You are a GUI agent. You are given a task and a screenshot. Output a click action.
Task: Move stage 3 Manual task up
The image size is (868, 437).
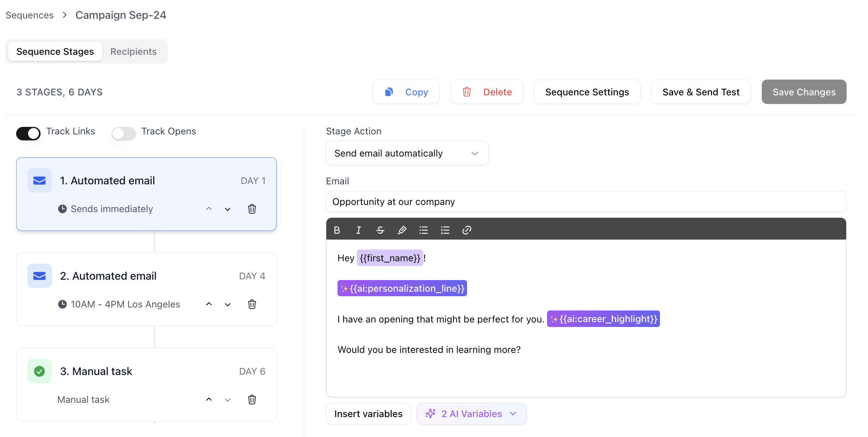(x=209, y=399)
